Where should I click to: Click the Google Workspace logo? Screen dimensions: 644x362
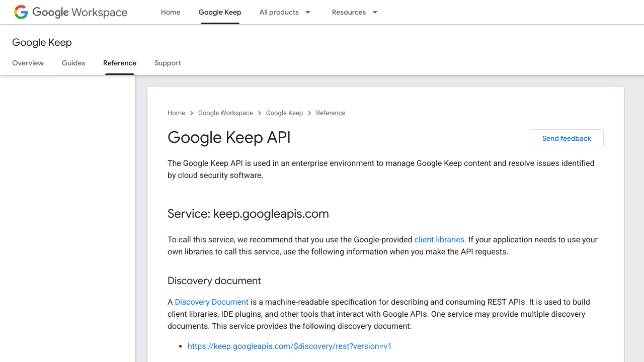click(x=70, y=12)
